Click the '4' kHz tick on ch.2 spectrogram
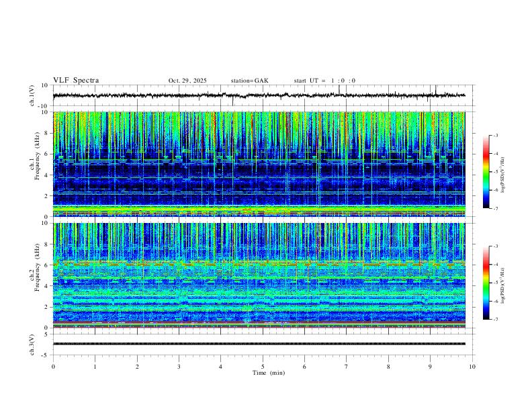This screenshot has width=532, height=411. coord(46,286)
